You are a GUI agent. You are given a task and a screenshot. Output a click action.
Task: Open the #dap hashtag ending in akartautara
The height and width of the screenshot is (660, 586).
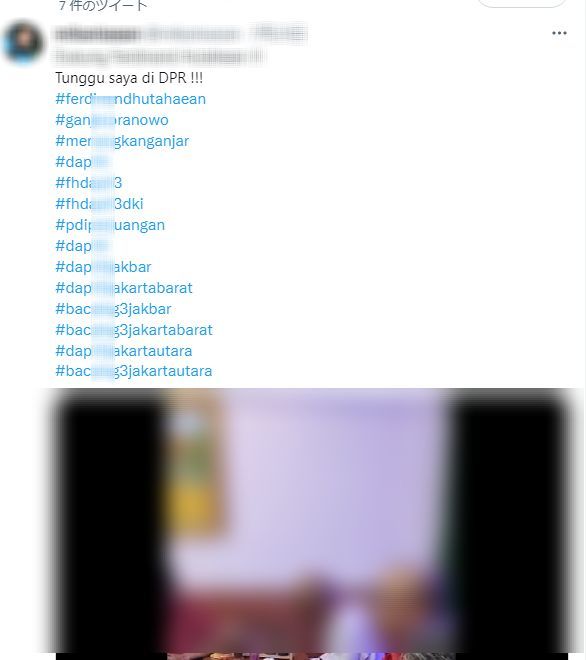[124, 351]
